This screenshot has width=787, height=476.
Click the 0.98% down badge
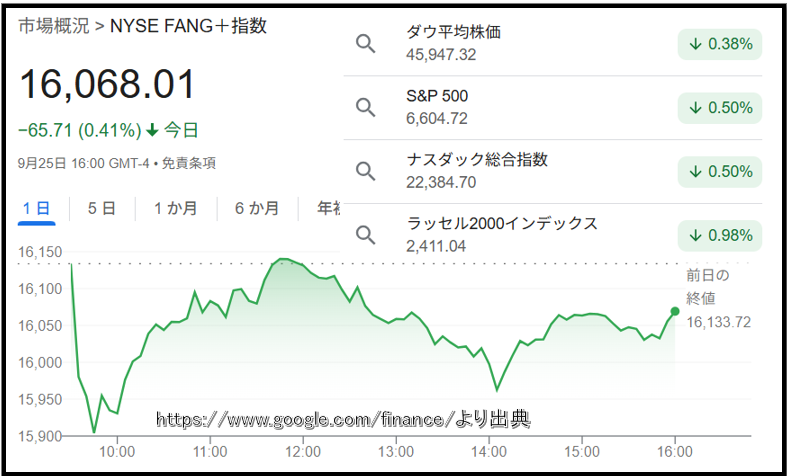(x=719, y=235)
